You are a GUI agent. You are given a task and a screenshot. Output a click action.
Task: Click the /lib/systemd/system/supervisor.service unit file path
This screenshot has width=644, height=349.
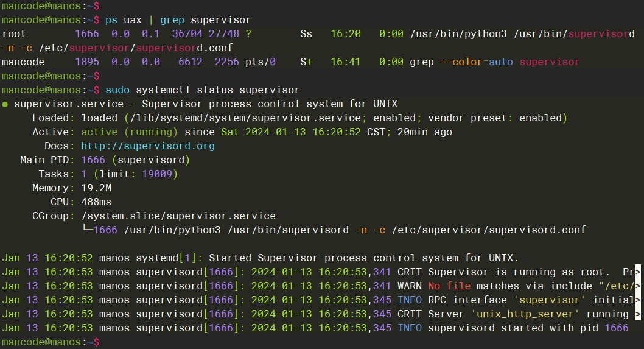click(245, 118)
